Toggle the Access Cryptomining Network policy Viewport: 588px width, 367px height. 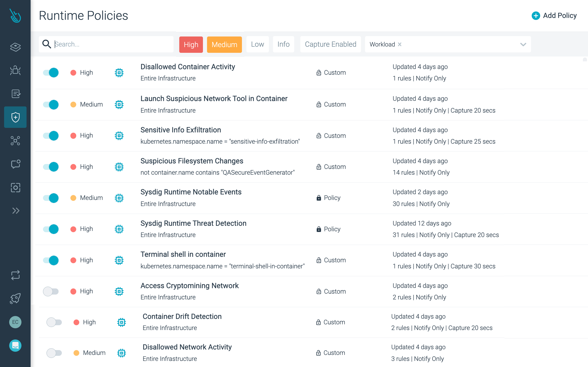pos(51,291)
